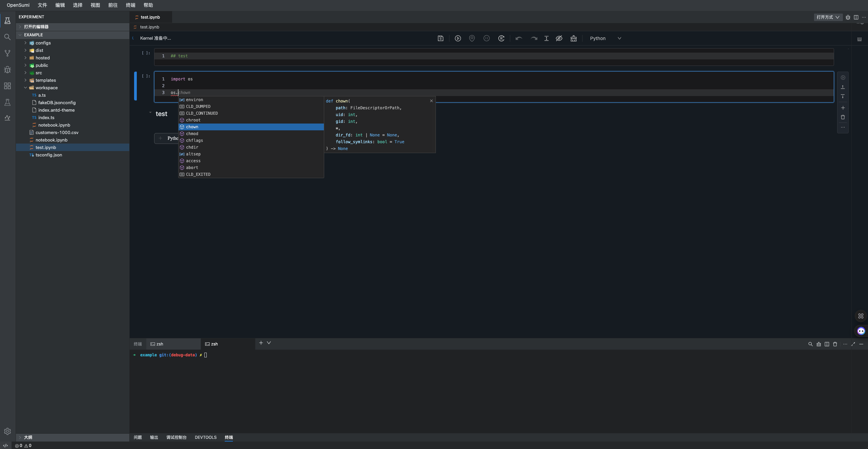Image resolution: width=868 pixels, height=449 pixels.
Task: Collapse the workspace folder
Action: pyautogui.click(x=25, y=88)
